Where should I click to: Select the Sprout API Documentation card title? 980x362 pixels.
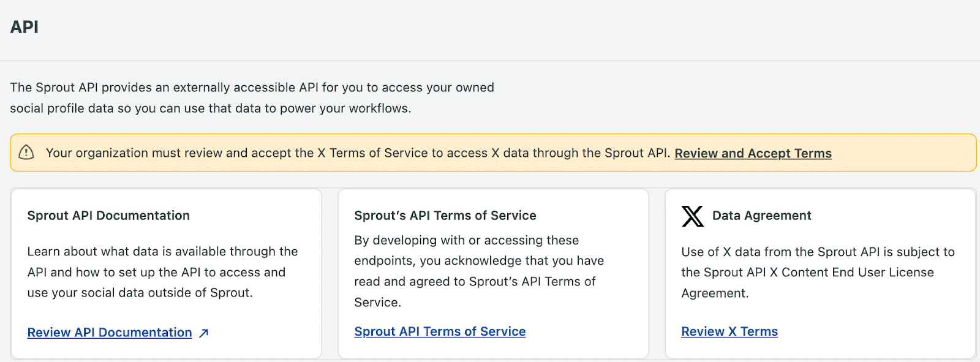[x=108, y=216]
